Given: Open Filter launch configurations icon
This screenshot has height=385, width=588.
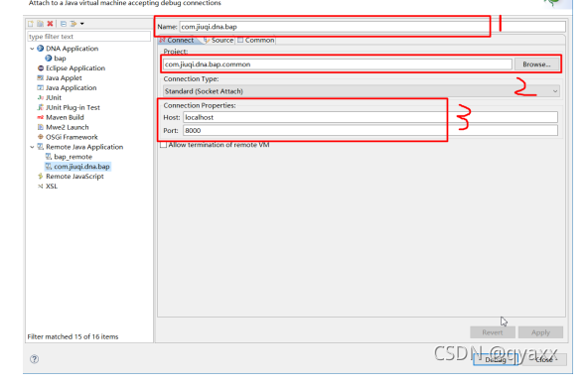Looking at the screenshot, I should (x=73, y=24).
